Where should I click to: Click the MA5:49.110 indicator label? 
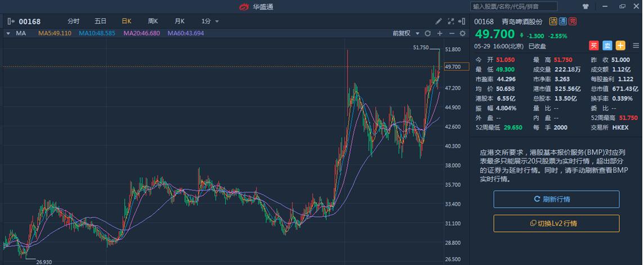pos(55,33)
